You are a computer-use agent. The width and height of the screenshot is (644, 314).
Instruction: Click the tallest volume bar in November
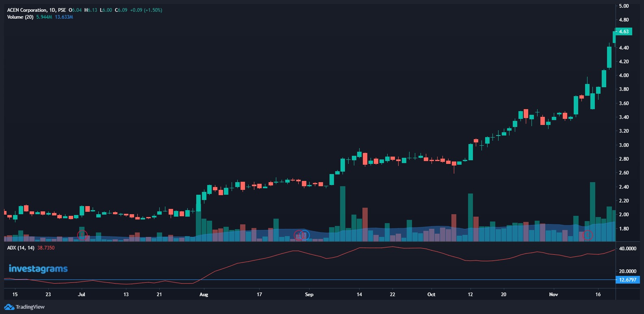coord(592,211)
